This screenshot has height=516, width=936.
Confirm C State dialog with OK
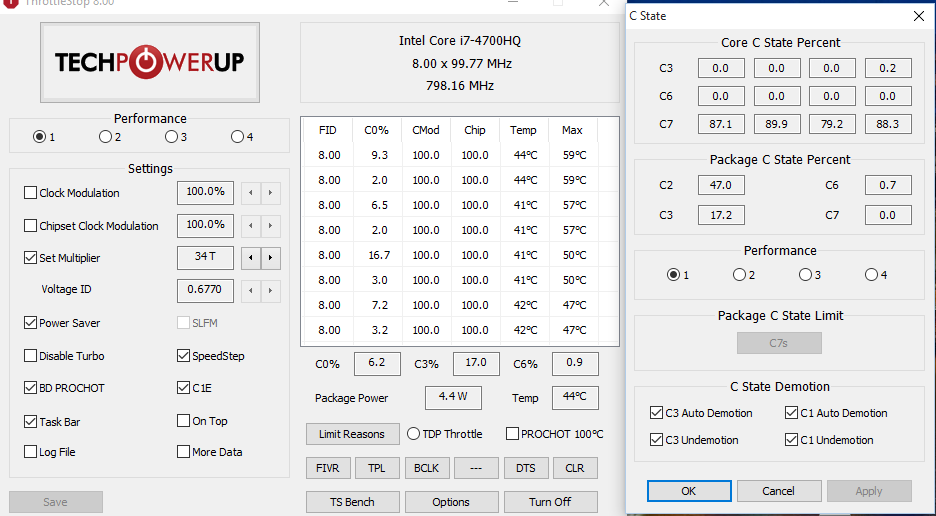(689, 491)
